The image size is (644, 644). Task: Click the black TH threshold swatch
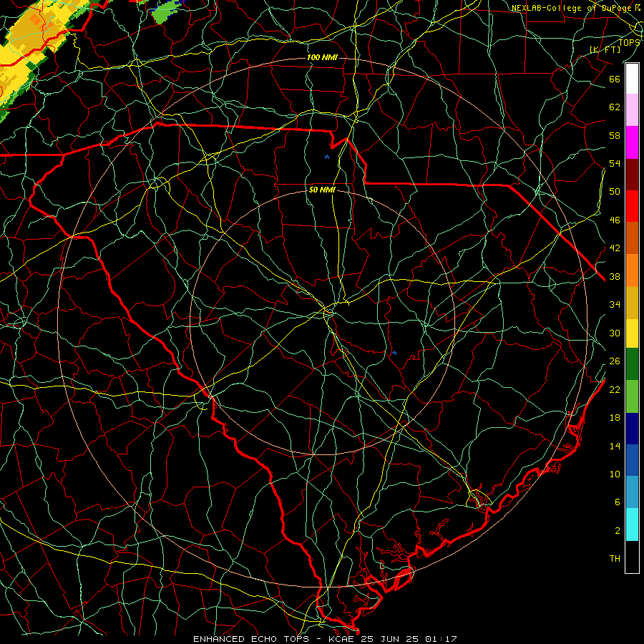point(632,557)
